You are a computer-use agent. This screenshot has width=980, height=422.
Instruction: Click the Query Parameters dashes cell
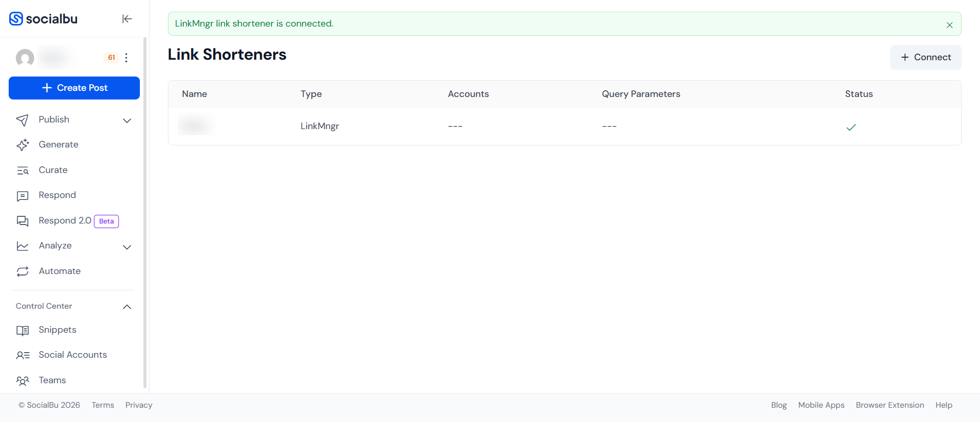pyautogui.click(x=609, y=126)
